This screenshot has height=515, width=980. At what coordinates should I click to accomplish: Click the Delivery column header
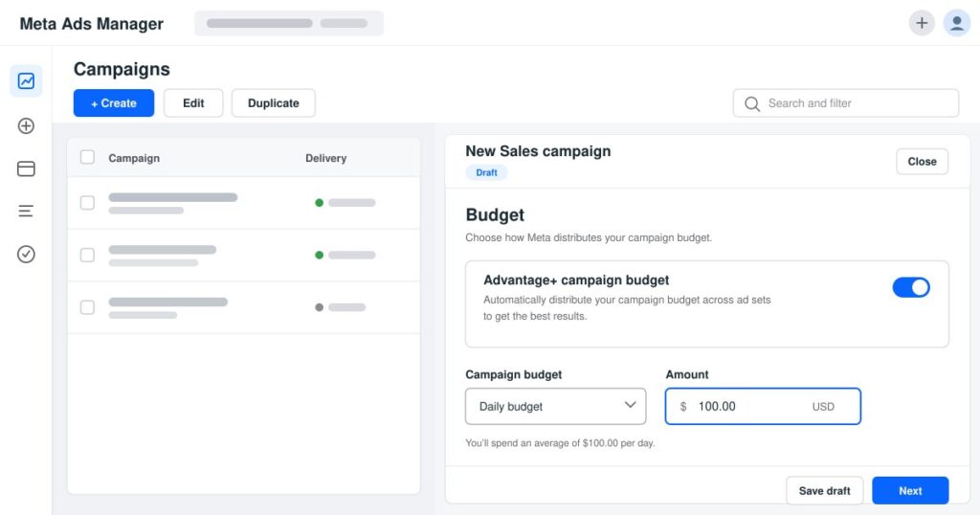[325, 158]
